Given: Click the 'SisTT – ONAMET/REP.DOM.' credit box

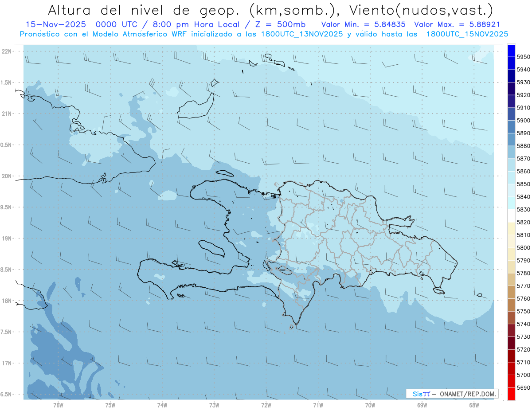Looking at the screenshot, I should coord(452,394).
